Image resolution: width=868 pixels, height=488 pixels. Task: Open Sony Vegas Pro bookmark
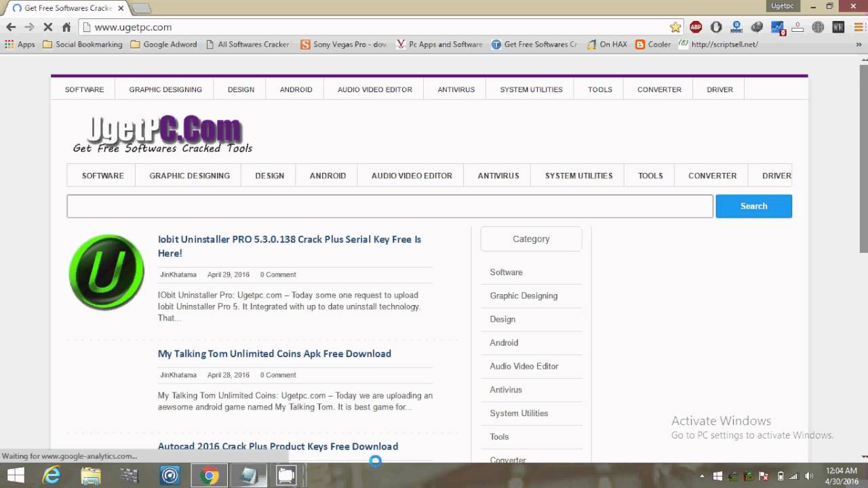pyautogui.click(x=343, y=44)
